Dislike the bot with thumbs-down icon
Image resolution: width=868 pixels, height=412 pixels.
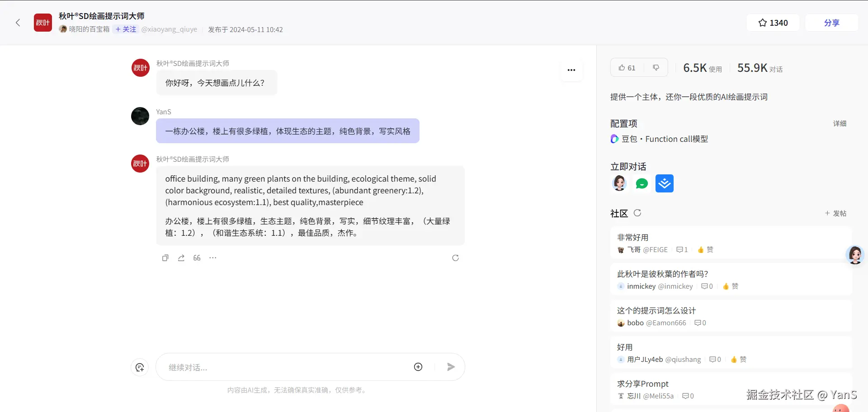coord(656,68)
